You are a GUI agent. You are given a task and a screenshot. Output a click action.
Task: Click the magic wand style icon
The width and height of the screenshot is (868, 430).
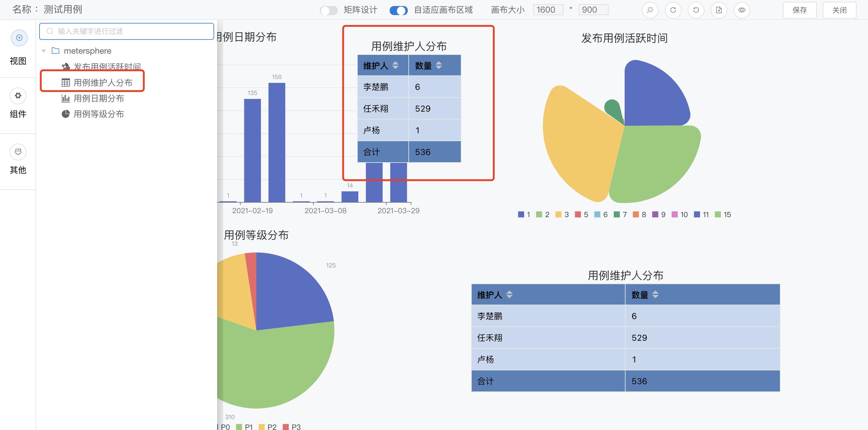point(650,10)
